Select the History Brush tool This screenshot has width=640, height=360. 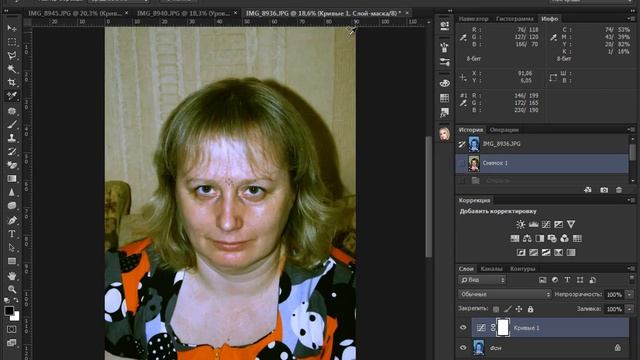point(12,151)
